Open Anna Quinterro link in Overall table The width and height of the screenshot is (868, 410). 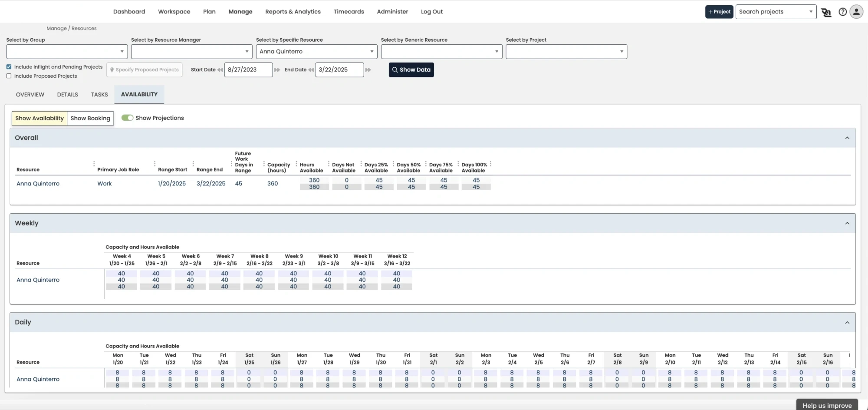click(38, 184)
